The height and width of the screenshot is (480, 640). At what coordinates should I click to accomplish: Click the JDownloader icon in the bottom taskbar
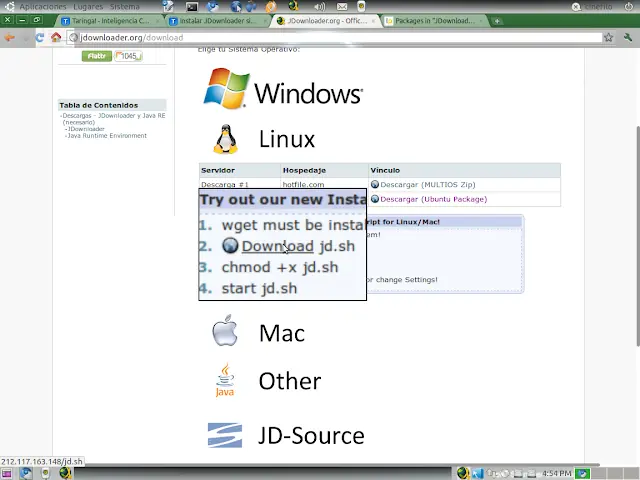[65, 473]
